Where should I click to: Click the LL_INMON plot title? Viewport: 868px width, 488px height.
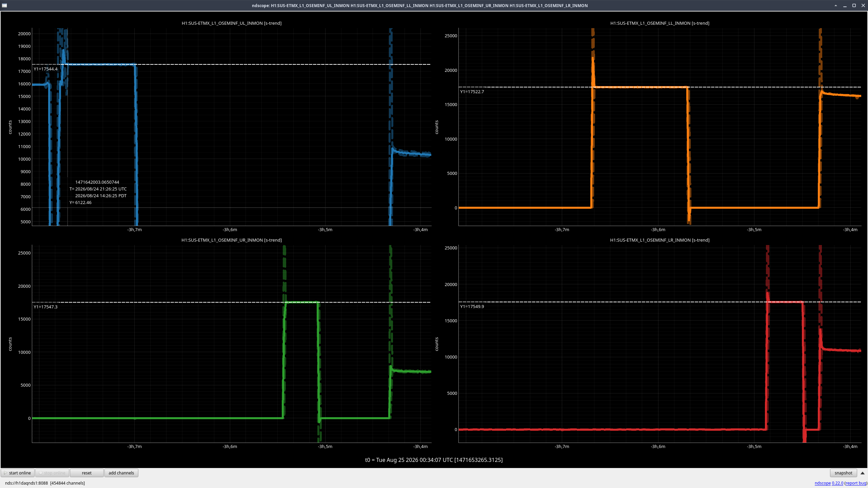(660, 23)
